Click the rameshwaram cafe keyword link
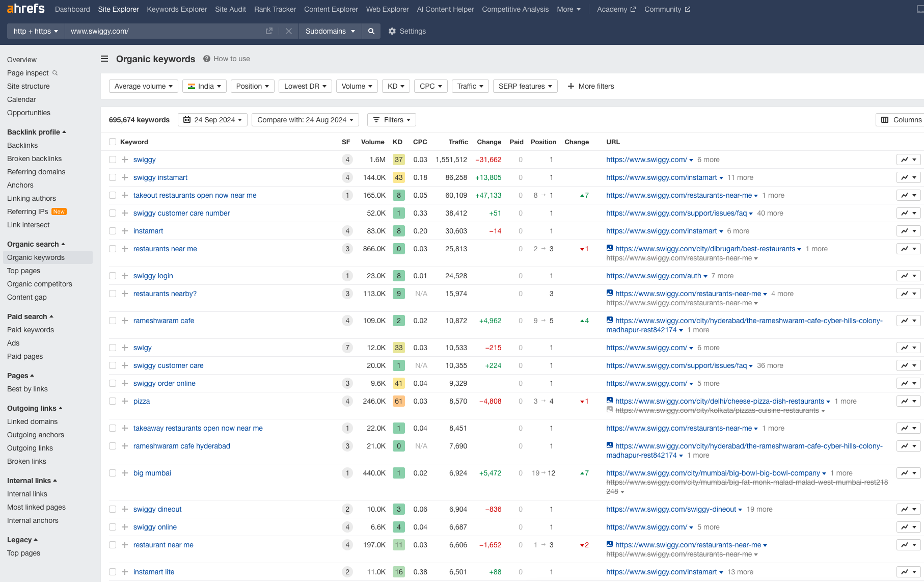924x582 pixels. (x=164, y=321)
